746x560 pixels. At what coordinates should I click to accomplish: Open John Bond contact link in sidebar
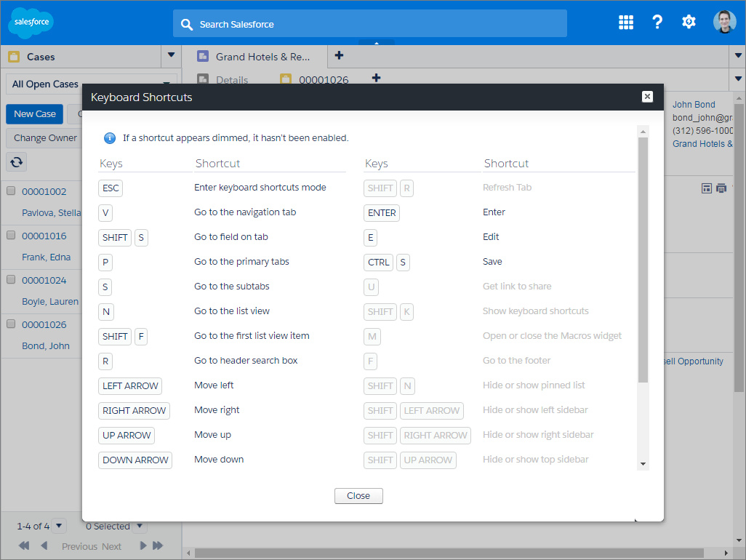[693, 104]
